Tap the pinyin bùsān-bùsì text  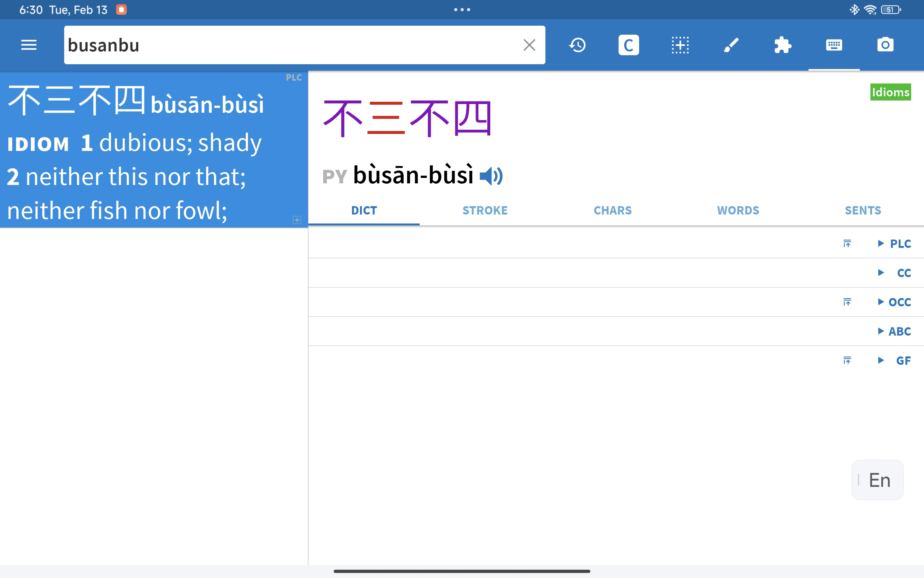pyautogui.click(x=413, y=175)
